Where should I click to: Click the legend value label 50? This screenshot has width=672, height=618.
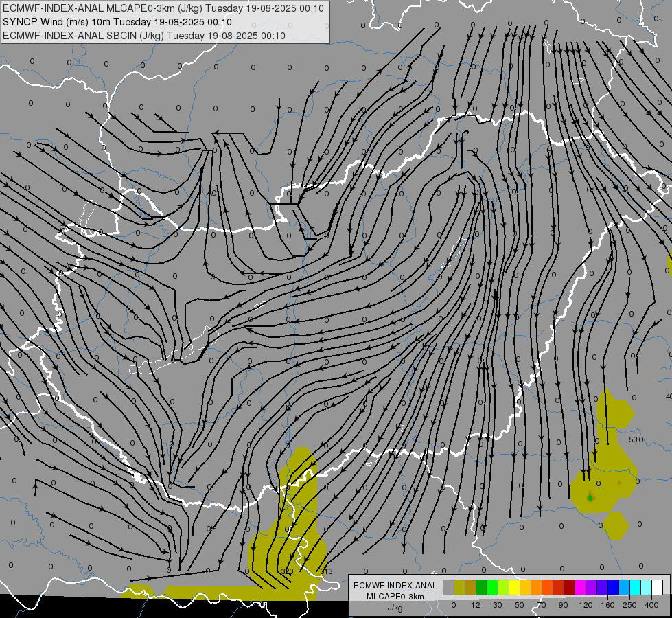pyautogui.click(x=520, y=605)
